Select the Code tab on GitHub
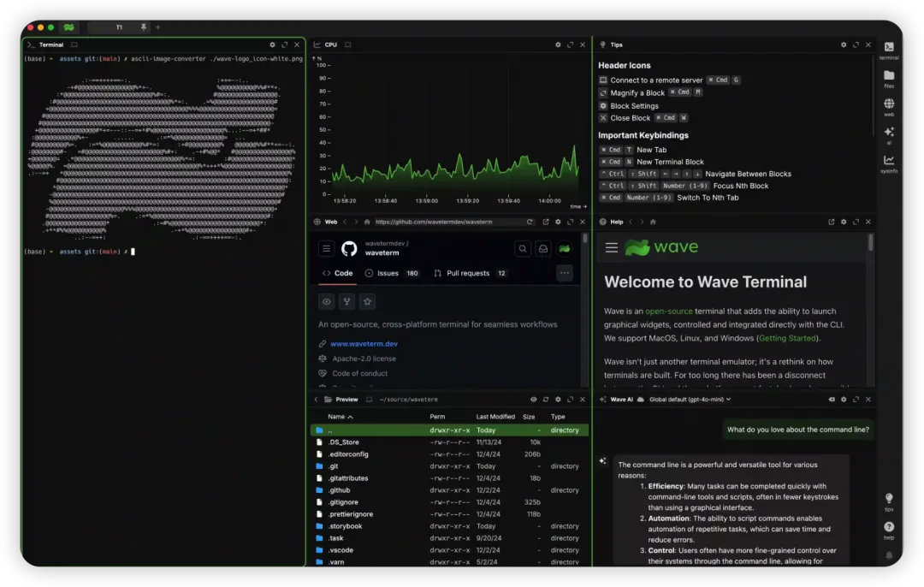 (x=338, y=274)
